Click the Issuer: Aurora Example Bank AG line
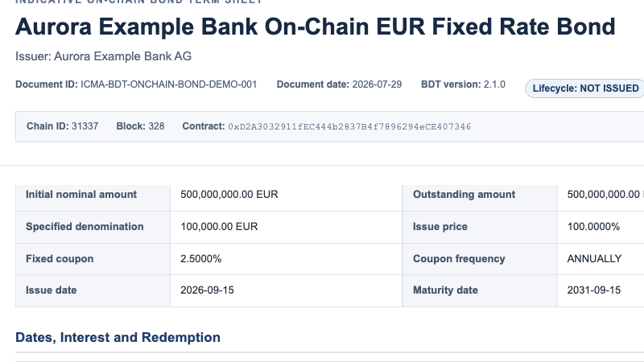The width and height of the screenshot is (644, 362). 104,56
